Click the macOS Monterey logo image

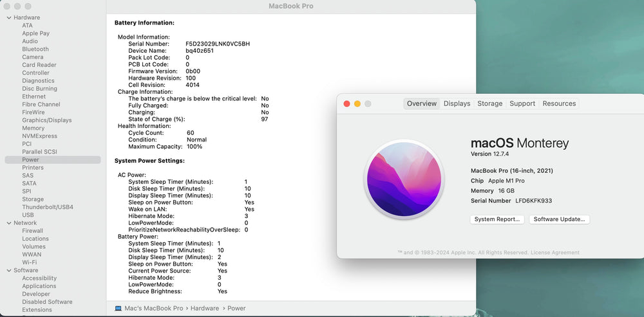click(x=404, y=179)
